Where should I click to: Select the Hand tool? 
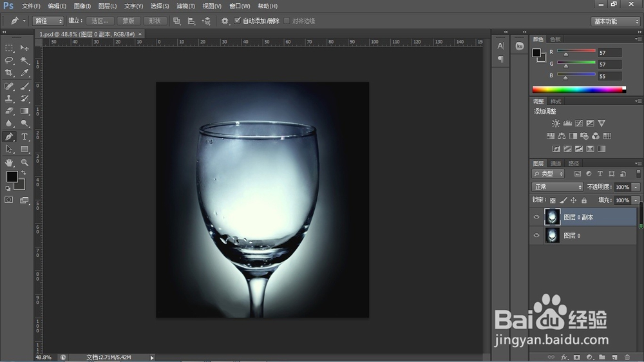(9, 163)
